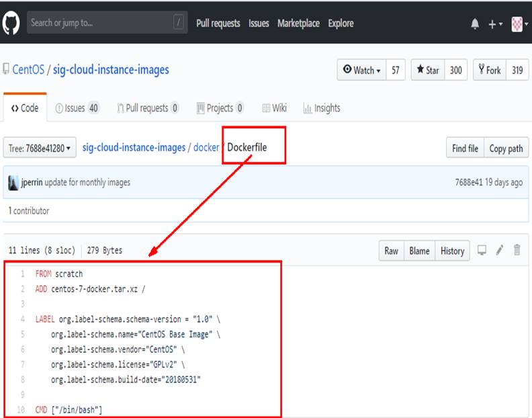This screenshot has width=532, height=418.
Task: Click the GitHub Octocat logo
Action: [x=11, y=23]
